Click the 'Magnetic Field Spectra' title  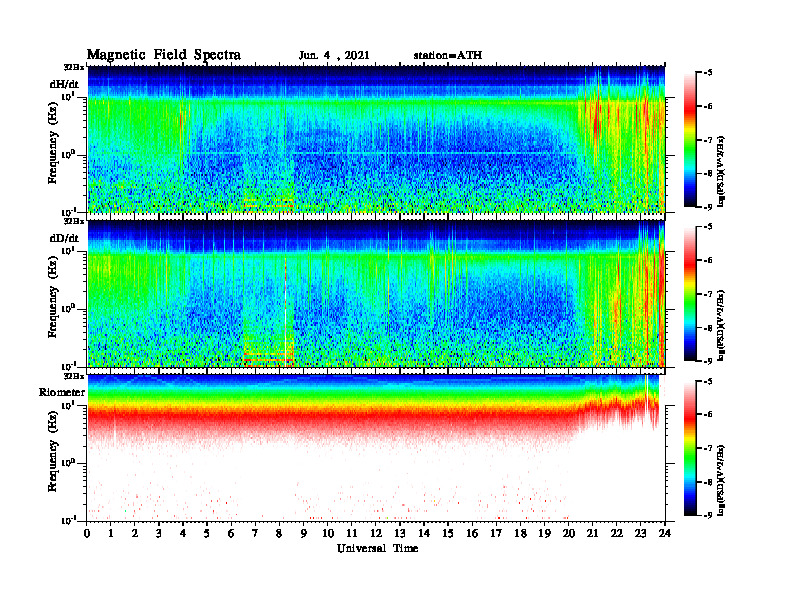coord(164,55)
